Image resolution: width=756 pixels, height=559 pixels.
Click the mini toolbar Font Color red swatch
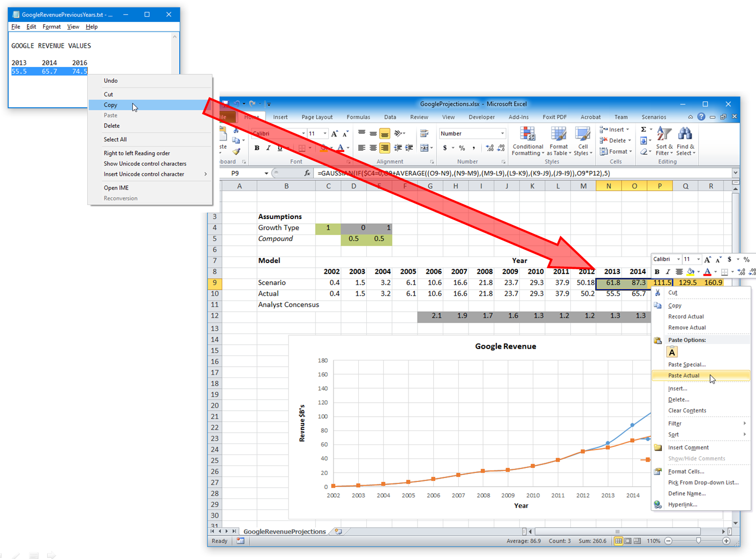click(707, 272)
